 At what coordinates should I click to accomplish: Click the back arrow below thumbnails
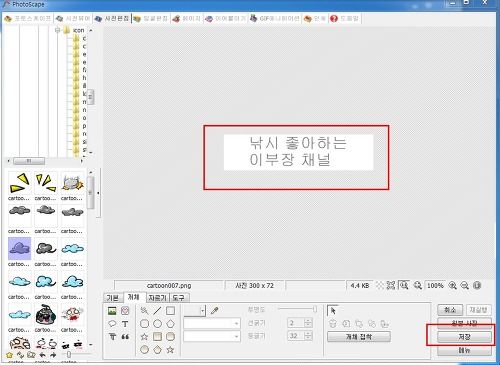[x=42, y=355]
